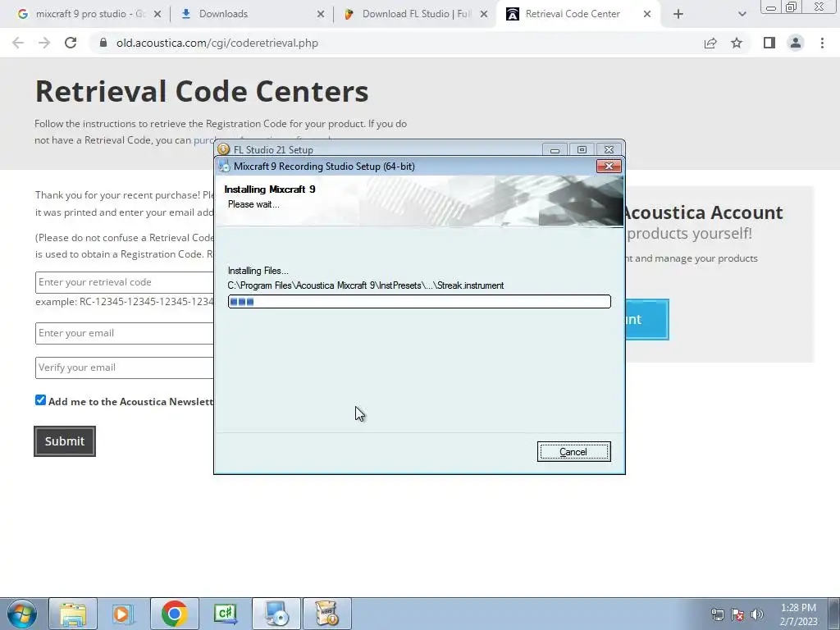The image size is (840, 630).
Task: Open Windows Explorer from the taskbar
Action: click(73, 614)
